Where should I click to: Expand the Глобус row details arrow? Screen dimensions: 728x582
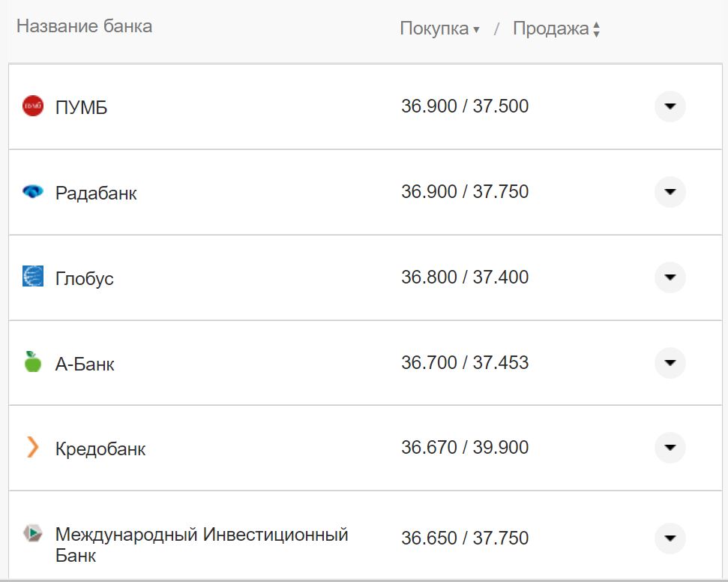pos(670,277)
